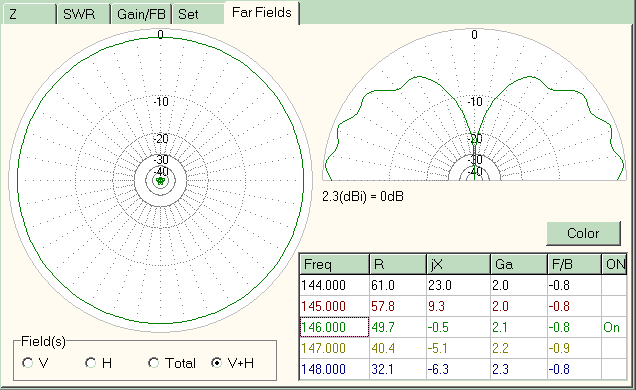Screen dimensions: 636x390
Task: Pick the 145.000 frequency cell
Action: coord(334,306)
